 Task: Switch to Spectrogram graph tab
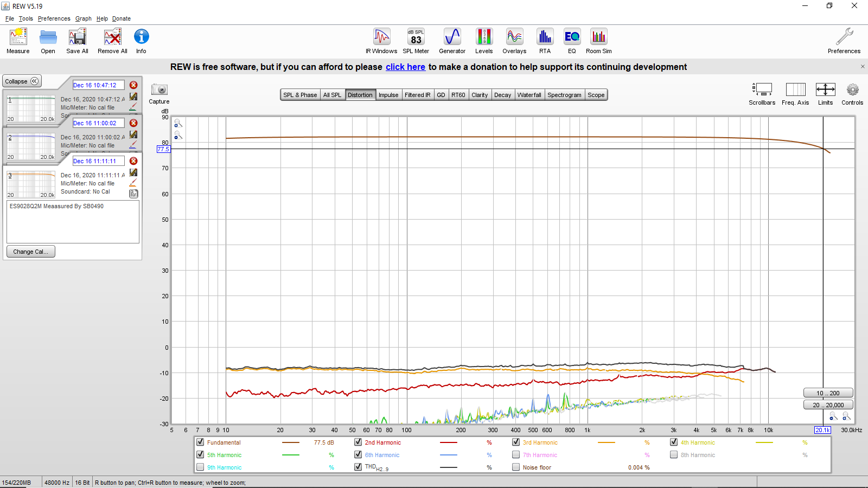(564, 95)
